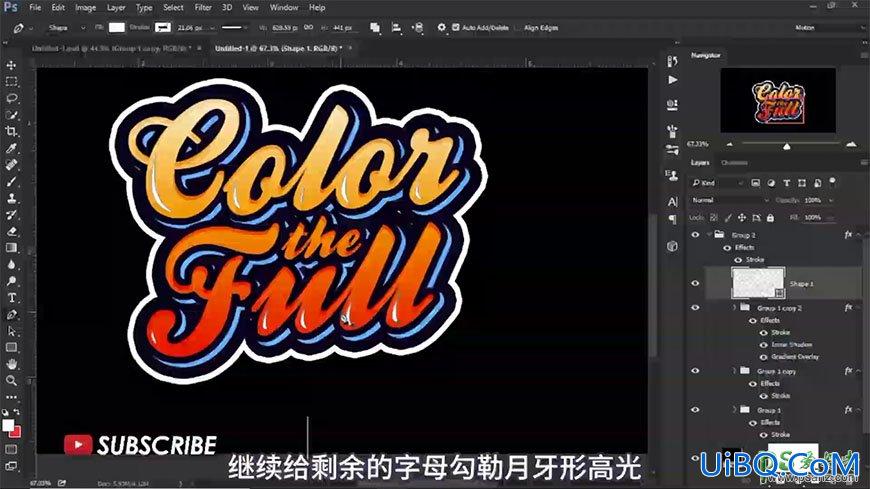Open the Shape tool mode dropdown
Viewport: 870px width, 489px height.
click(x=65, y=28)
